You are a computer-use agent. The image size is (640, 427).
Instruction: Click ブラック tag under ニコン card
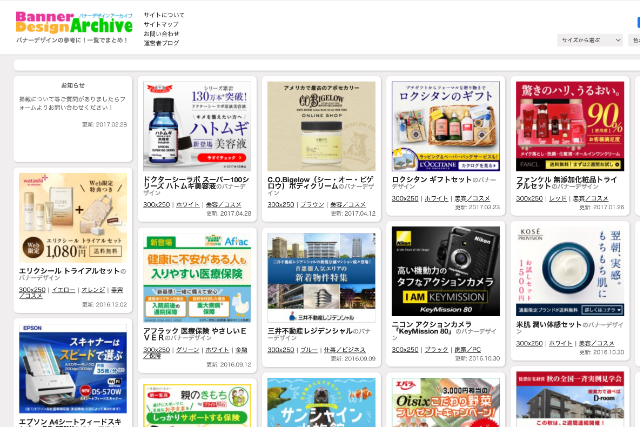coord(436,349)
